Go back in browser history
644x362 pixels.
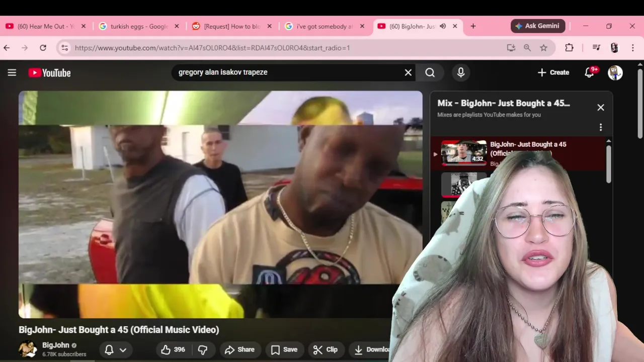(x=7, y=48)
